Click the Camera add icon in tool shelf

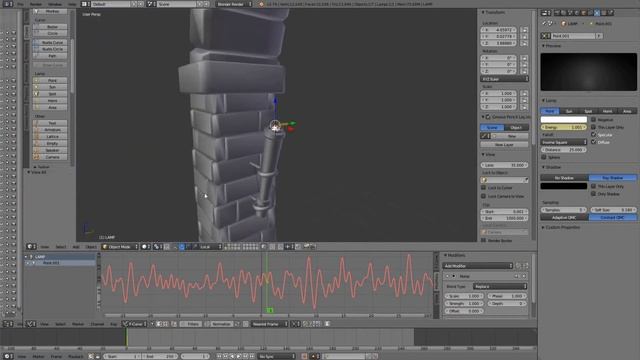(x=37, y=157)
